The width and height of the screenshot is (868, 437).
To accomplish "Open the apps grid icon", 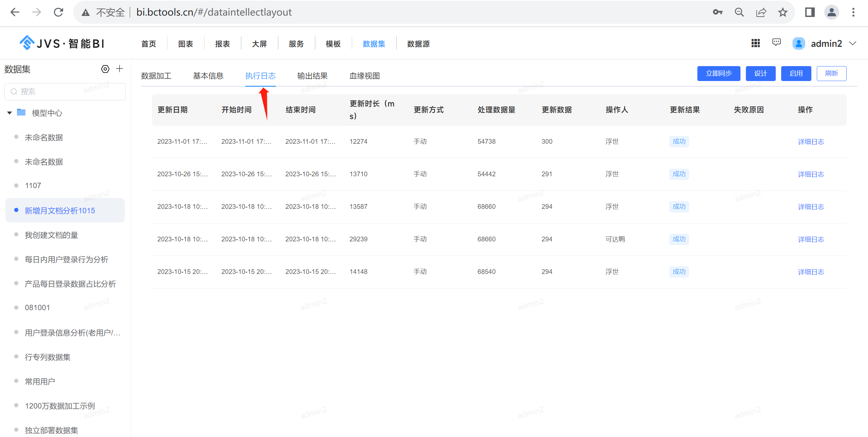I will coord(755,43).
